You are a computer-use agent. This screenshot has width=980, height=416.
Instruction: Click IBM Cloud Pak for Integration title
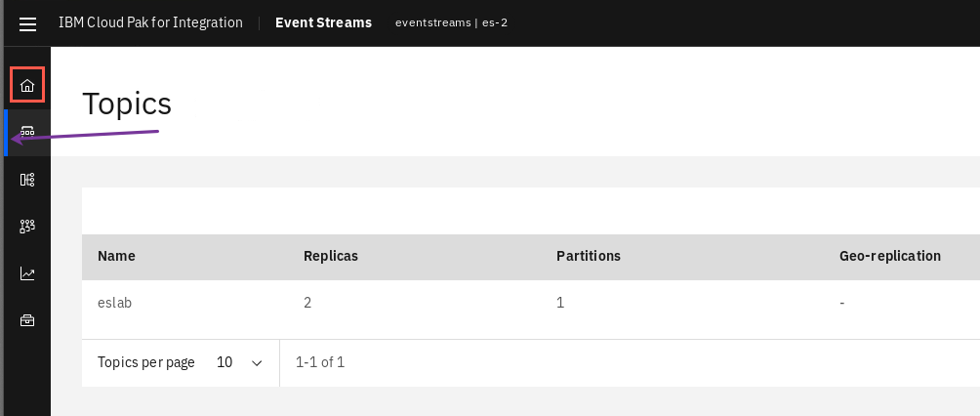(150, 22)
